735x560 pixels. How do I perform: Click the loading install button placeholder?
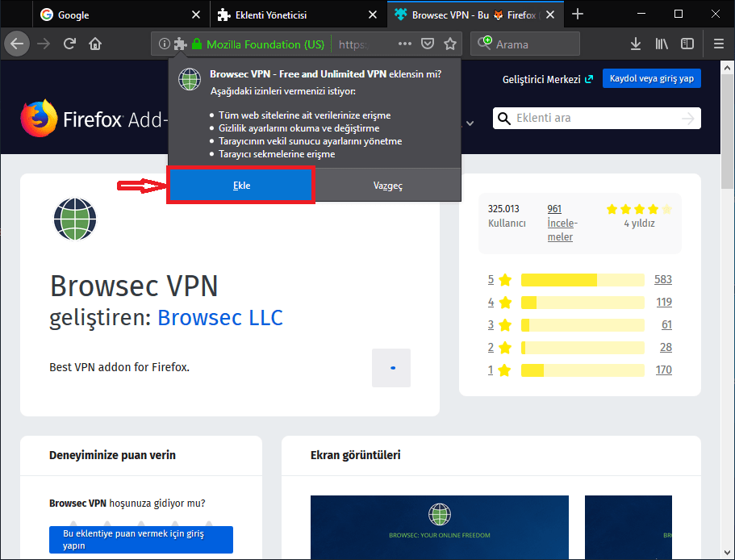(391, 368)
